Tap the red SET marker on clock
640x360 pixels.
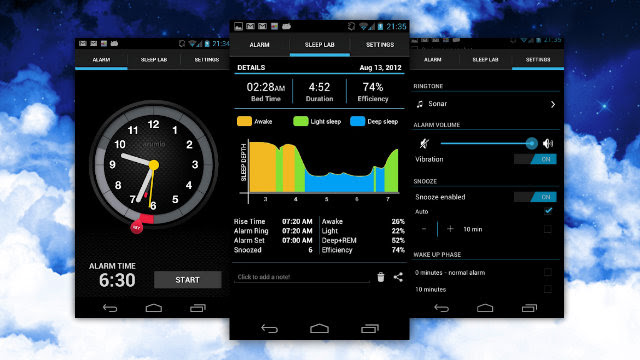point(137,227)
